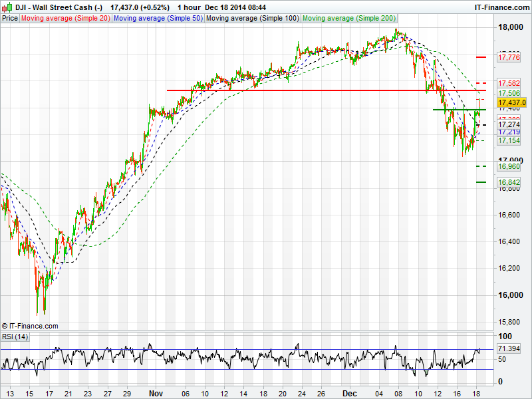Viewport: 532px width, 399px height.
Task: Click the 16,000 price axis label
Action: coord(511,295)
